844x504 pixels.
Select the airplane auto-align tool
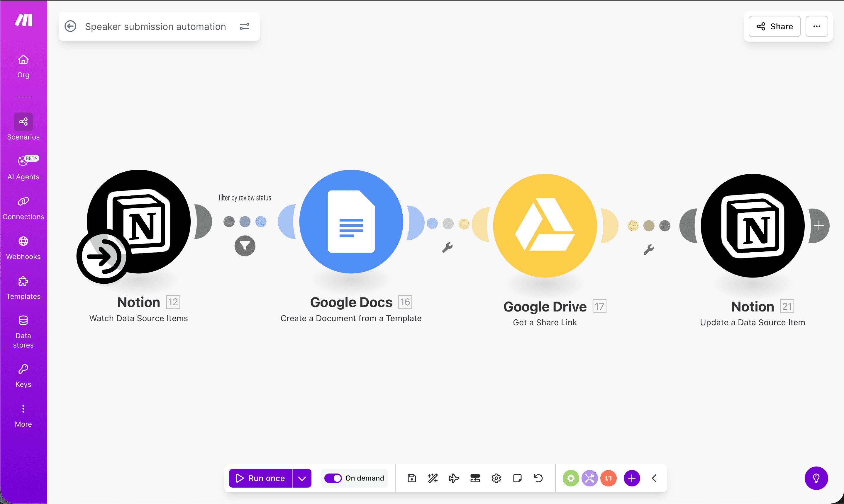pos(454,478)
